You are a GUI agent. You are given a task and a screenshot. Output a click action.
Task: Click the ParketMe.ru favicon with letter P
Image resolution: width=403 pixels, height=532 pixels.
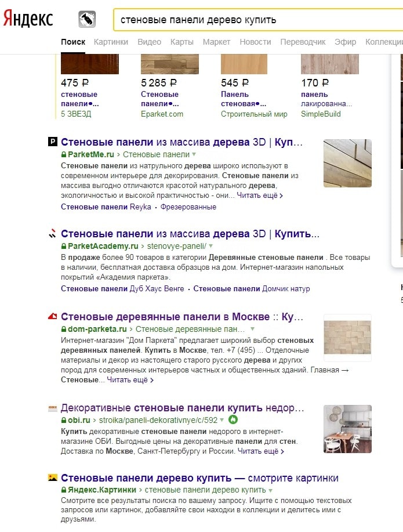(x=53, y=142)
